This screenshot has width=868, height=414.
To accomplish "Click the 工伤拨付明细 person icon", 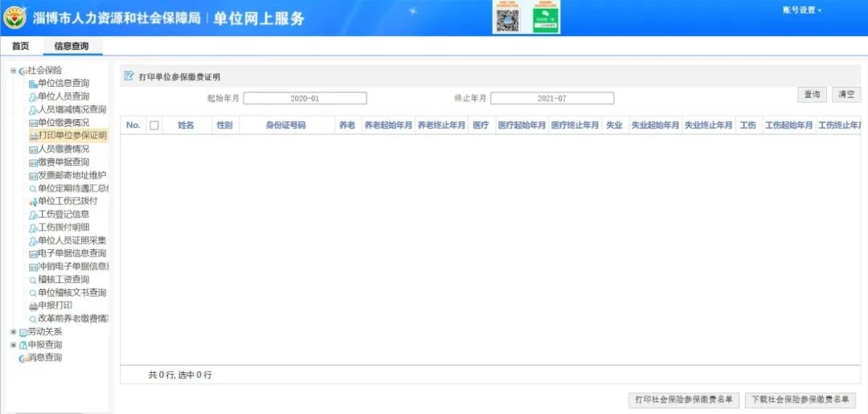I will click(33, 228).
